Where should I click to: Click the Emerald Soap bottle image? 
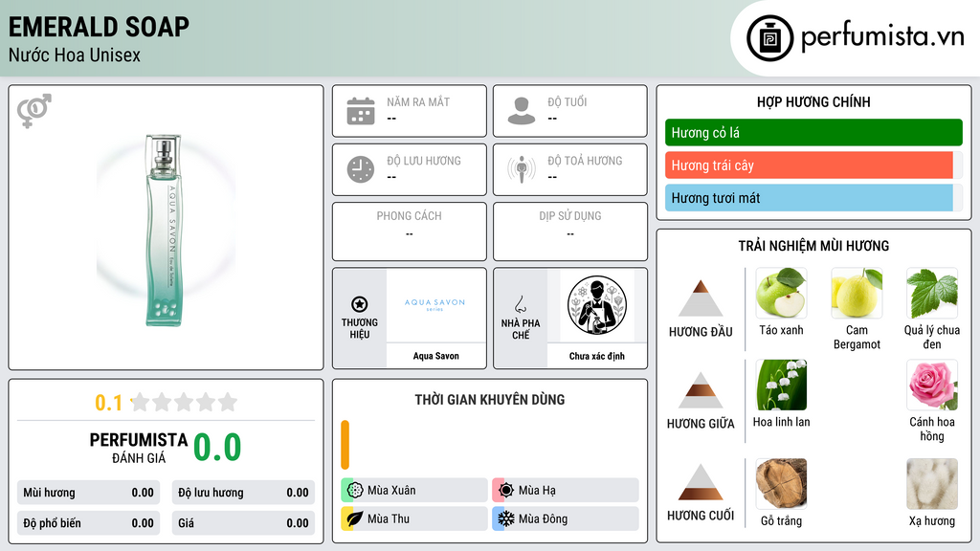point(165,230)
